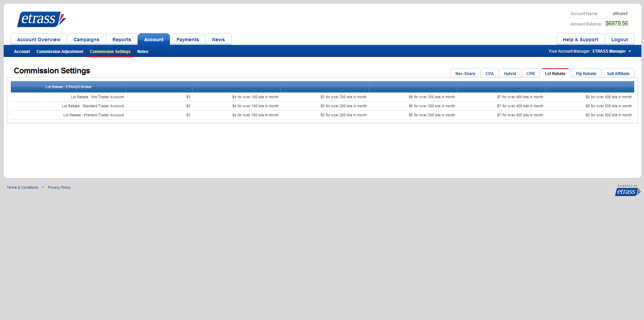Show the Hybrid commission tab
Viewport: 644px width, 320px height.
point(510,74)
